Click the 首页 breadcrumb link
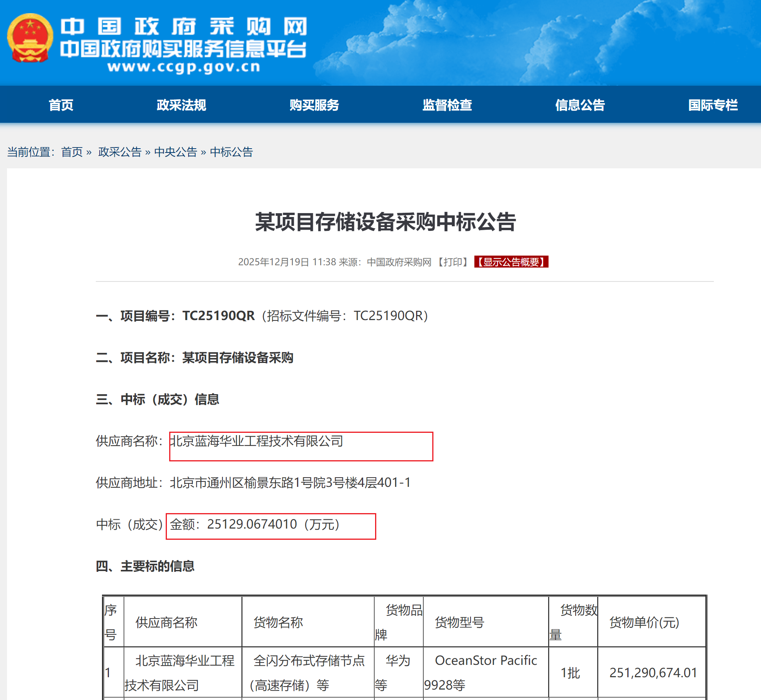 (x=72, y=152)
